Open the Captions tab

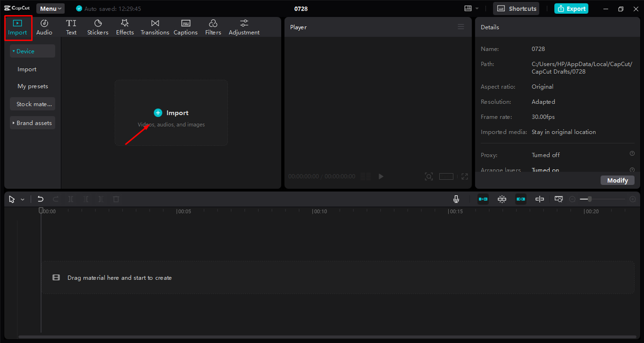186,28
